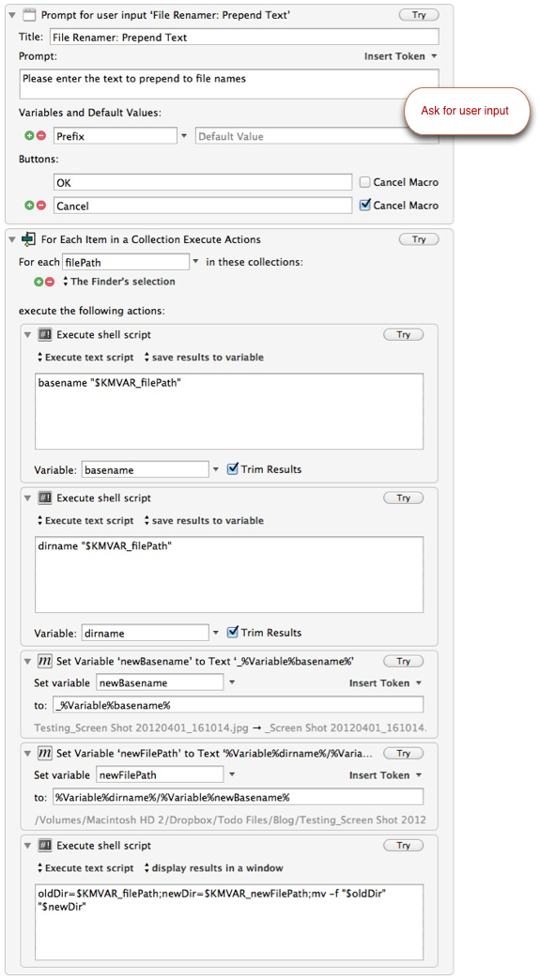540x980 pixels.
Task: Open the 'display results in a window' popup
Action: tap(214, 868)
